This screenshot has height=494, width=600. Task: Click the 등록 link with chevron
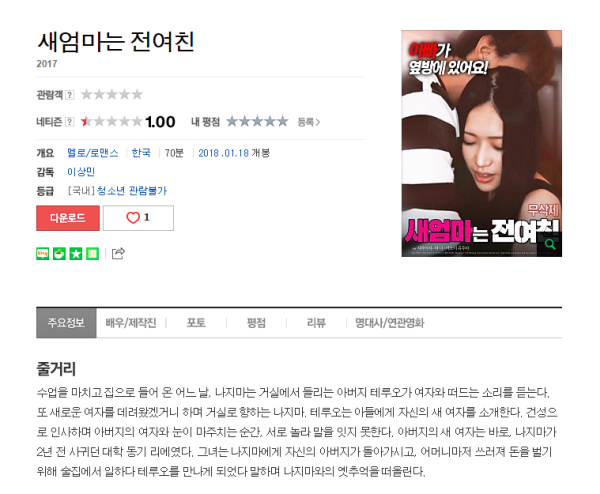[x=309, y=122]
